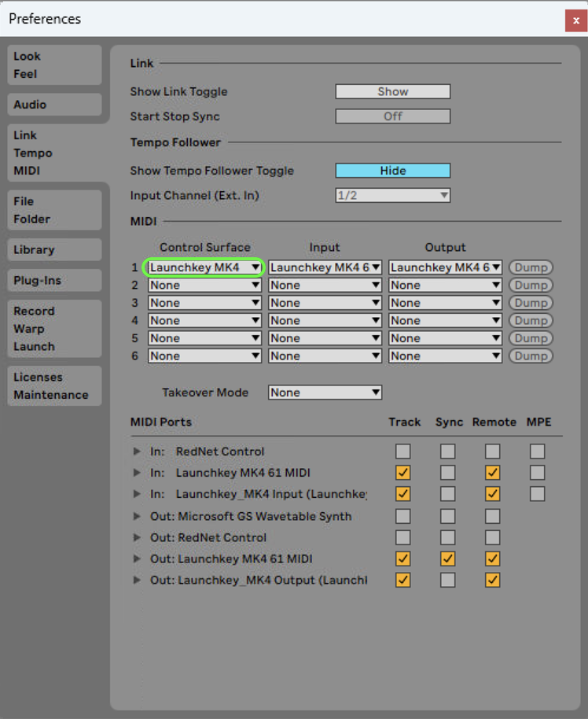This screenshot has width=588, height=719.
Task: Open Control Surface 1 Launchkey MK4 dropdown
Action: (x=204, y=267)
